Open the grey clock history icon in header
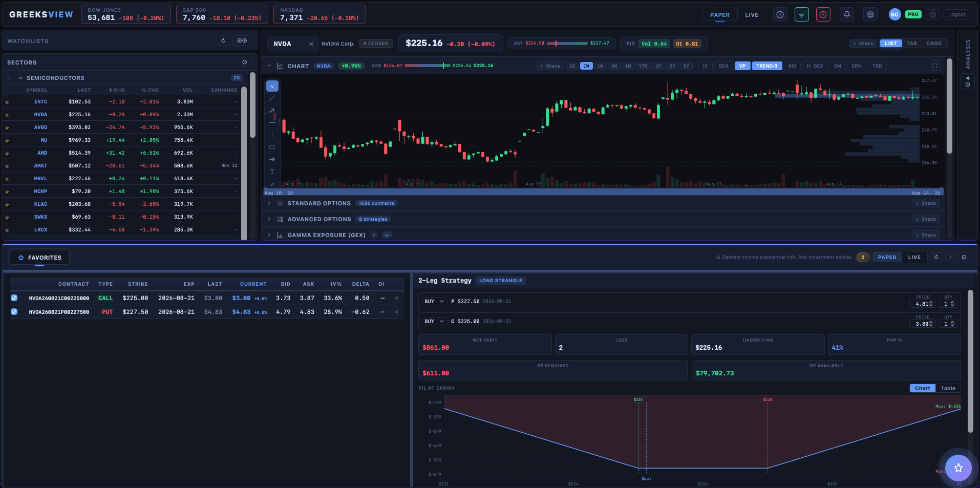980x488 pixels. pyautogui.click(x=780, y=15)
